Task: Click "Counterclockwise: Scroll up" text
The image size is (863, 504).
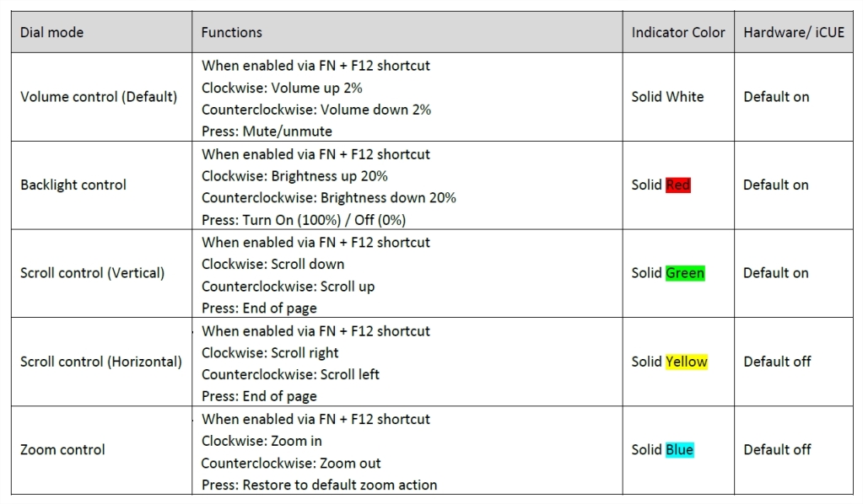Action: coord(289,287)
